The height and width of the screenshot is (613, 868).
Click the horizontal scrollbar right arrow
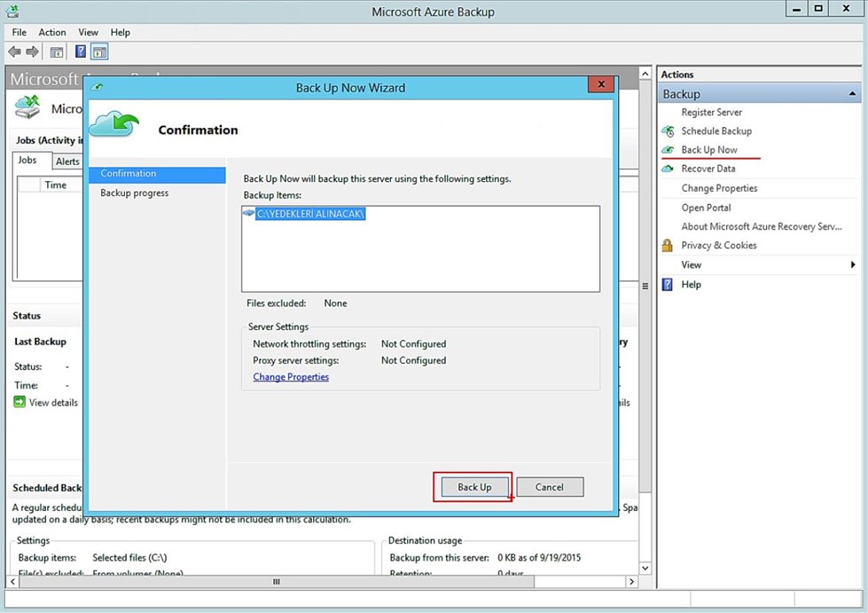631,581
